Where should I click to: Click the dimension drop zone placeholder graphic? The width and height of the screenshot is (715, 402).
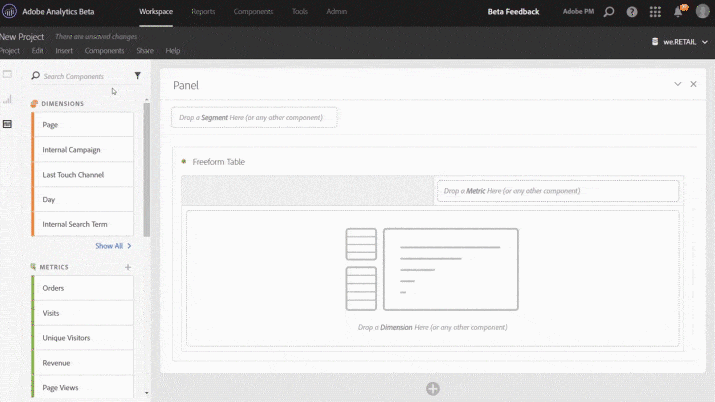pyautogui.click(x=432, y=269)
